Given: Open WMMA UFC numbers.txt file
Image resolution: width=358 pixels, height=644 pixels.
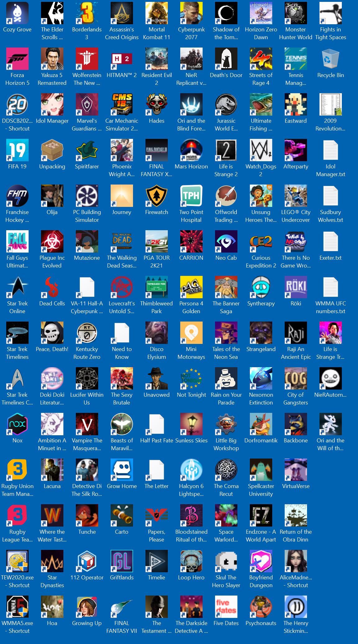Looking at the screenshot, I should [x=331, y=287].
